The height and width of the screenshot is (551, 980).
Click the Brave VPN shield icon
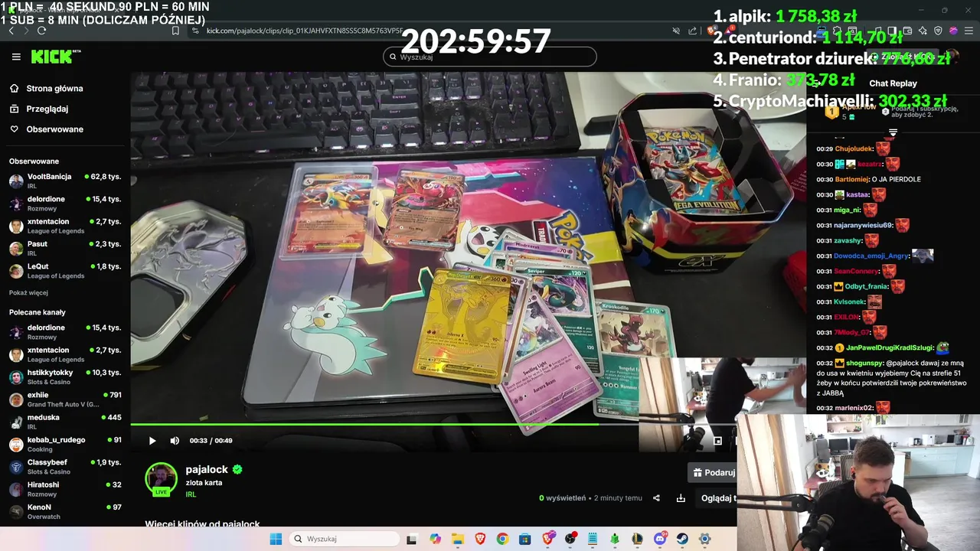point(938,31)
